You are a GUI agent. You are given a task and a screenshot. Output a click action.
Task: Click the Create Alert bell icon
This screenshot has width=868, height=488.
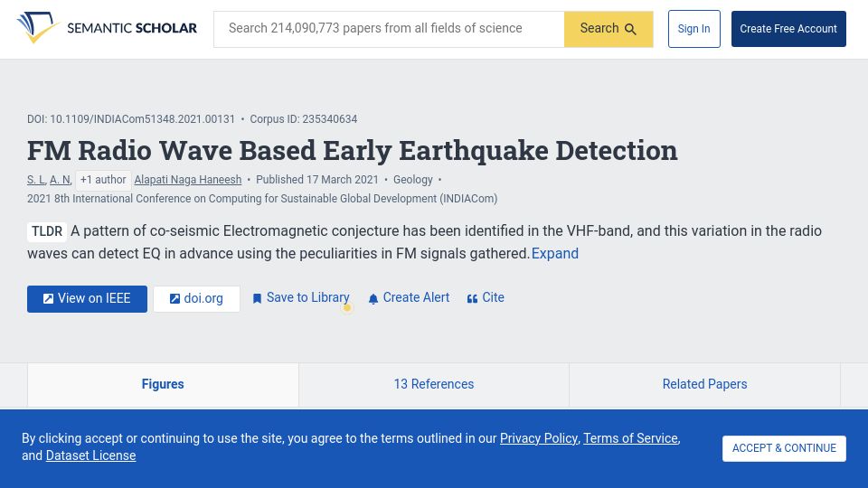point(373,299)
